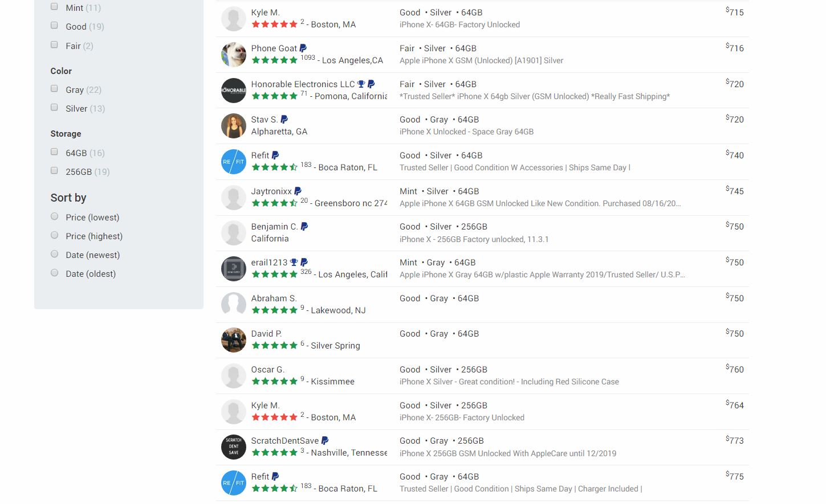Check the Fair condition filter

pos(54,44)
